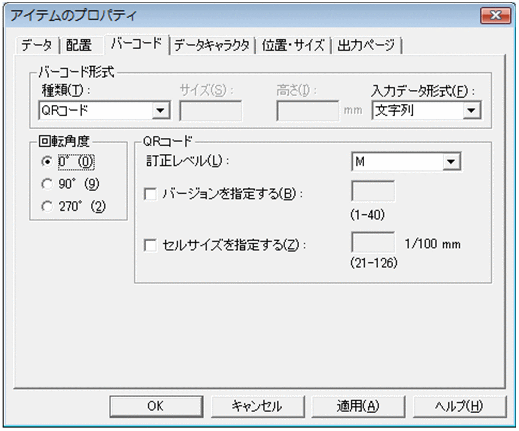Open the 訂正レベル dropdown showing M
Viewport: 519px width, 431px height.
tap(406, 162)
